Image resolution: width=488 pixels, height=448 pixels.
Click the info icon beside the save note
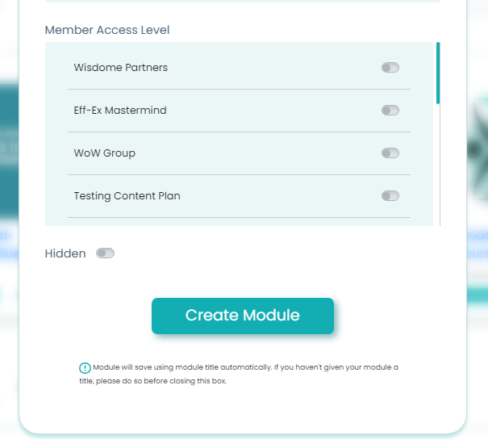(85, 368)
